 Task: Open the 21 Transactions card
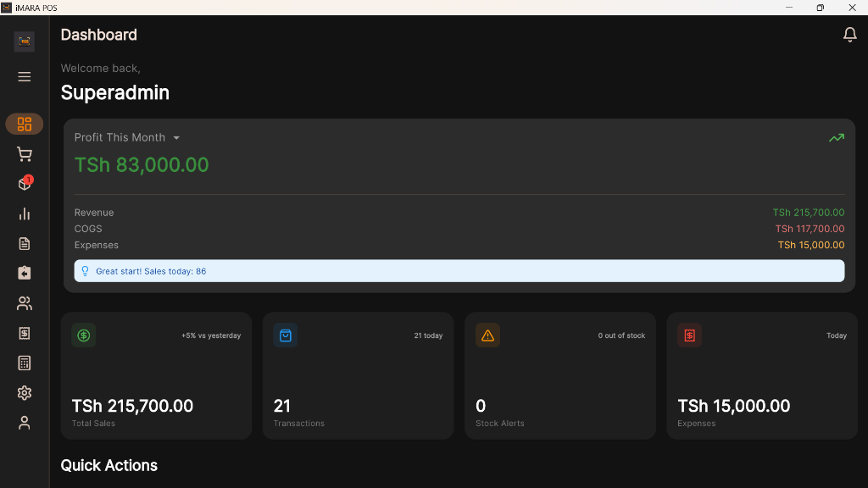pos(359,376)
